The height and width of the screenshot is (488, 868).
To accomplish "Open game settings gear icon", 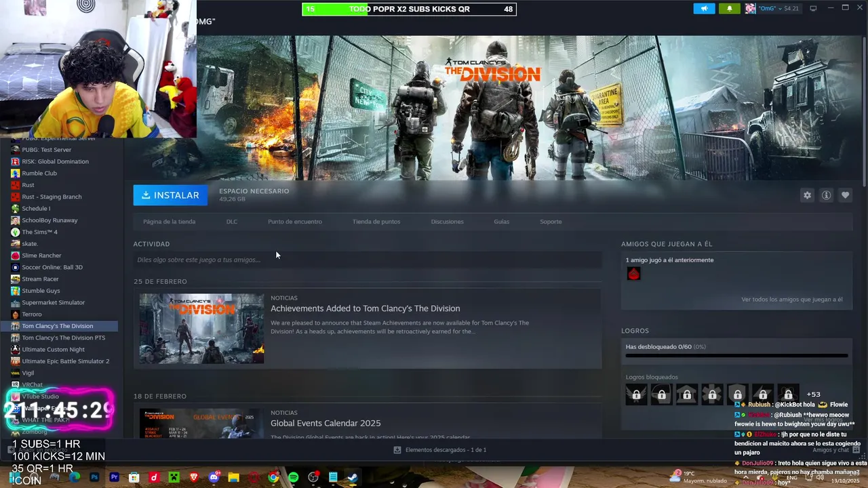I will coord(807,195).
